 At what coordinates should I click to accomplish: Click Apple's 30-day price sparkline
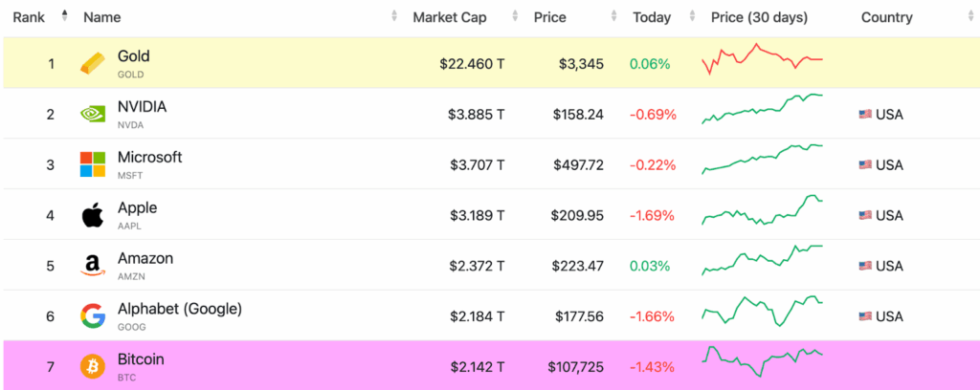click(762, 211)
